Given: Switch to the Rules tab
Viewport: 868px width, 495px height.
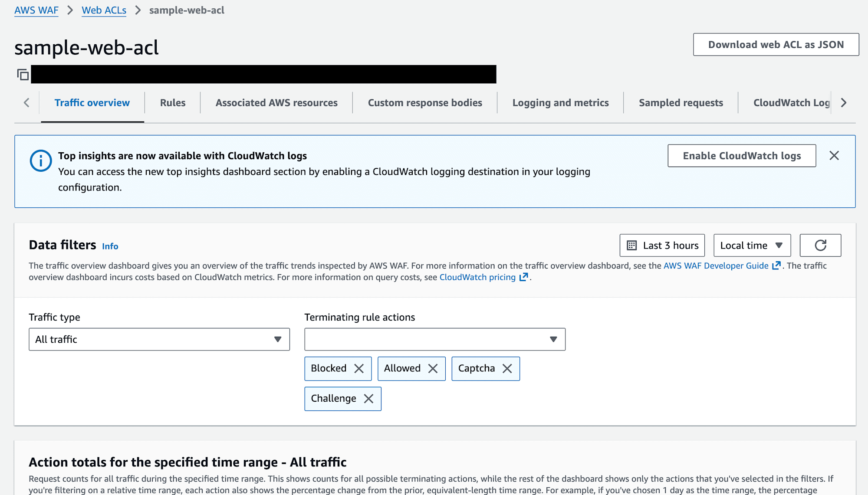Looking at the screenshot, I should (x=172, y=103).
